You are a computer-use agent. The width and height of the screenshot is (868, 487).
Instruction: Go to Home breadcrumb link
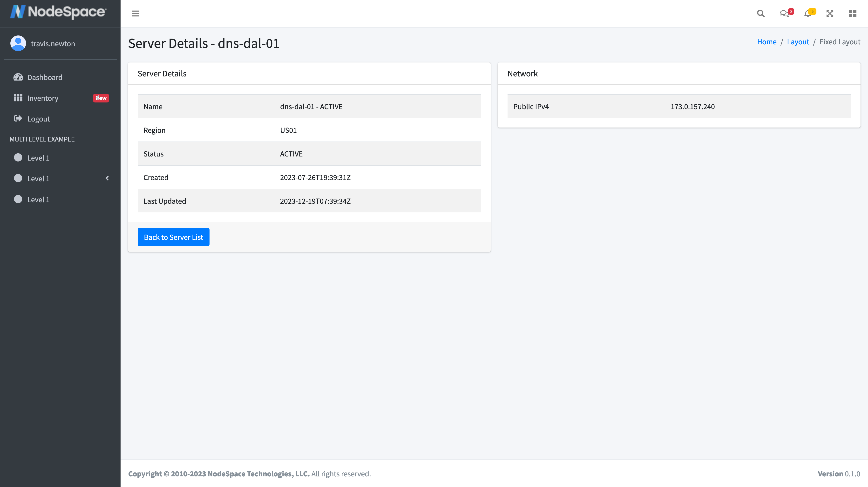click(x=766, y=42)
